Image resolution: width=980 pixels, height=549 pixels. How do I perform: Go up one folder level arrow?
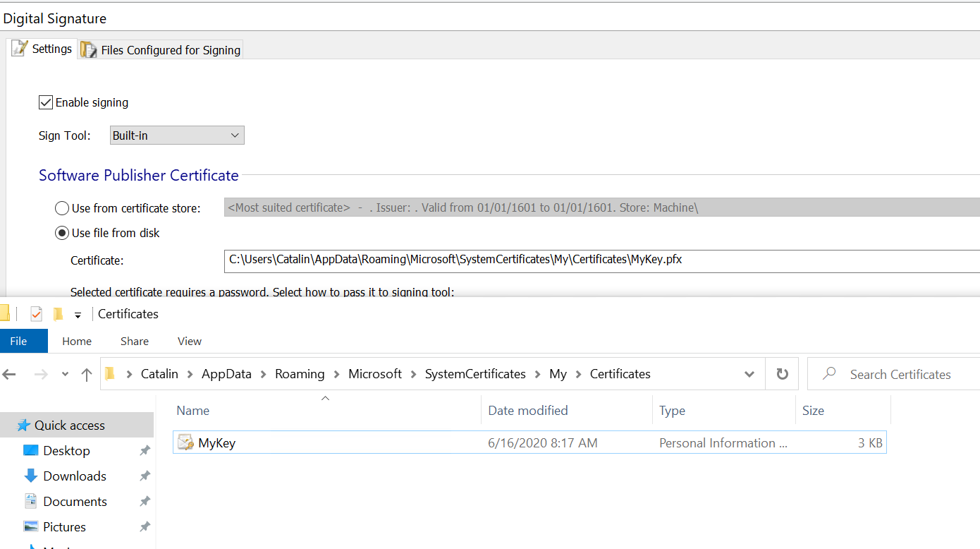[x=87, y=375]
